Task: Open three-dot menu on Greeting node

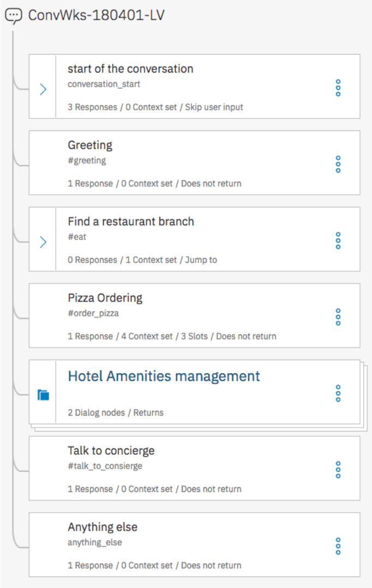Action: pos(338,164)
